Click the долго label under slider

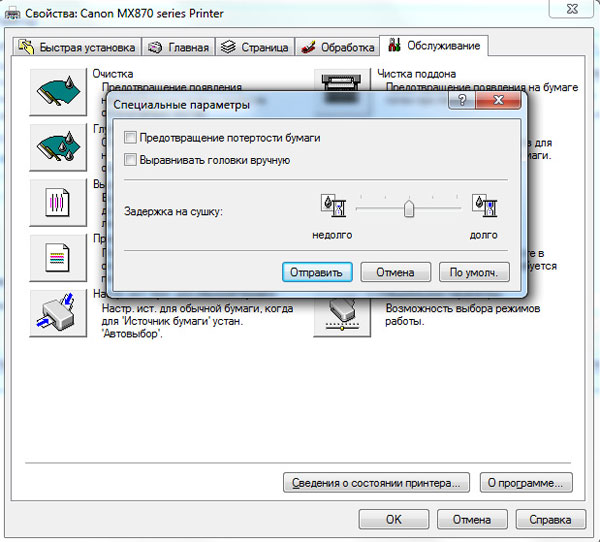(x=484, y=235)
